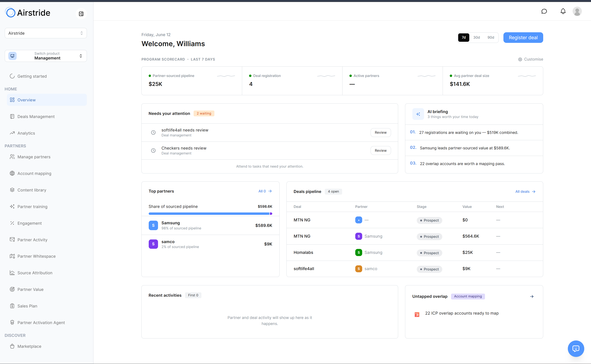Click the Prospect stage badge for Homalabs
591x364 pixels.
(429, 253)
